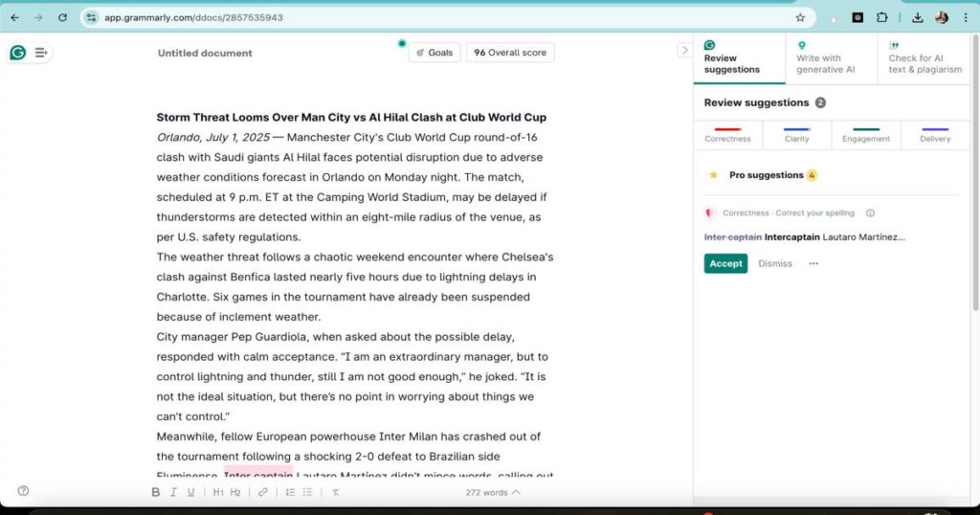View site information icon in address bar
980x515 pixels.
pyautogui.click(x=91, y=17)
